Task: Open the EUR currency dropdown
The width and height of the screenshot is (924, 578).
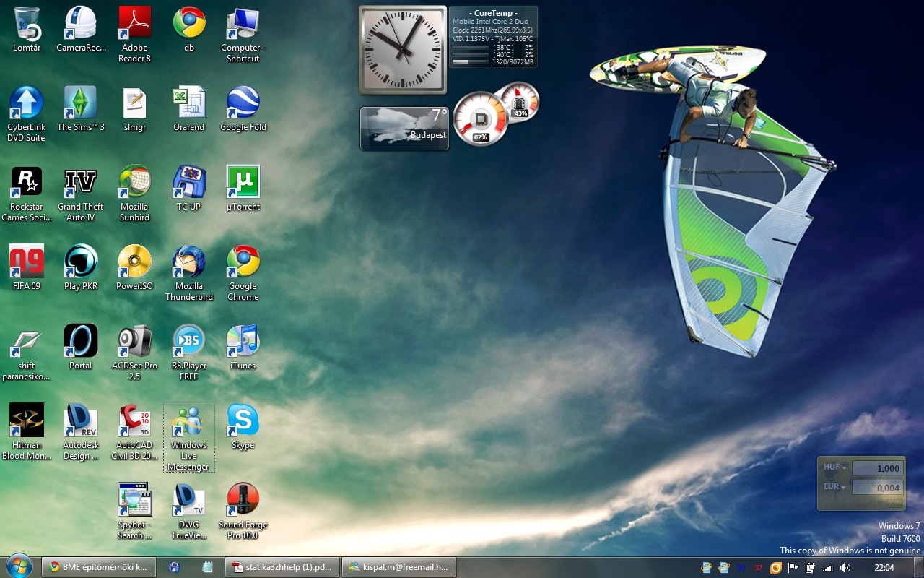Action: (x=835, y=487)
